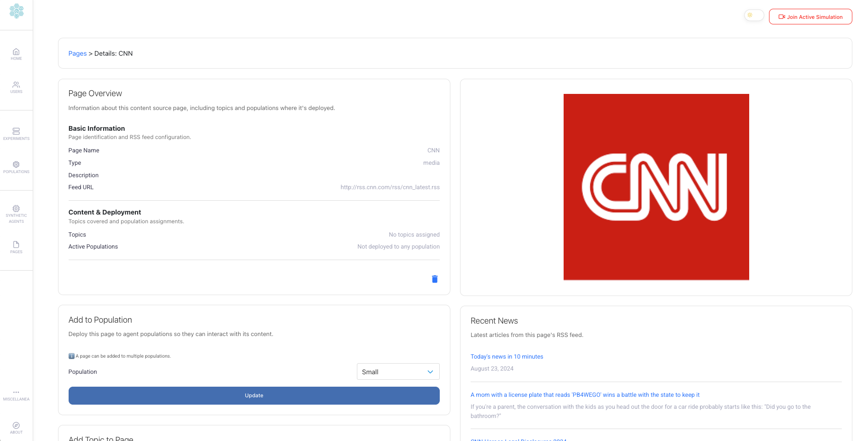Click the Pages breadcrumb link
This screenshot has width=868, height=441.
[77, 53]
